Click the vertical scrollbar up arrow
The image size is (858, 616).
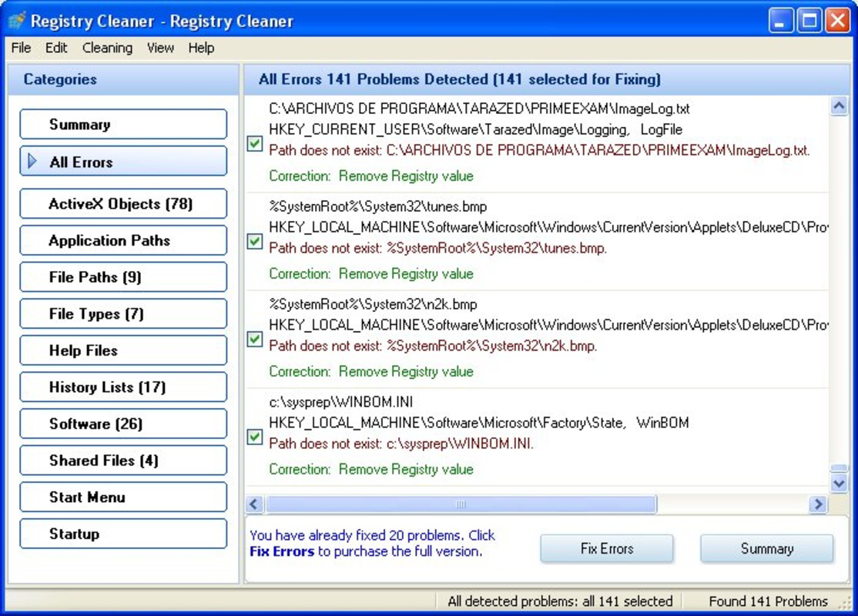tap(839, 105)
